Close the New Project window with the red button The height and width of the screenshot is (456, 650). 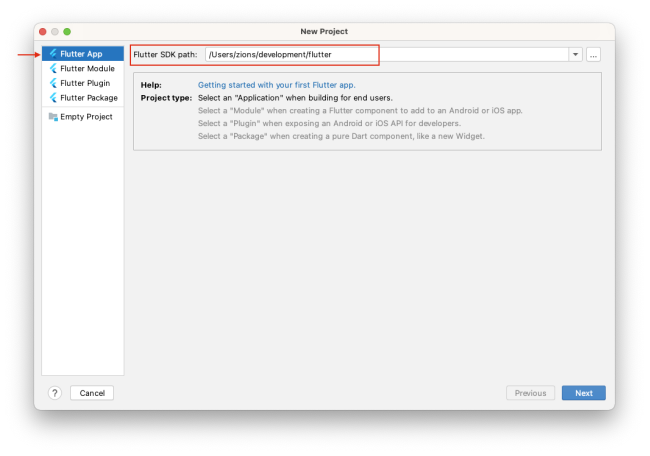pyautogui.click(x=43, y=32)
